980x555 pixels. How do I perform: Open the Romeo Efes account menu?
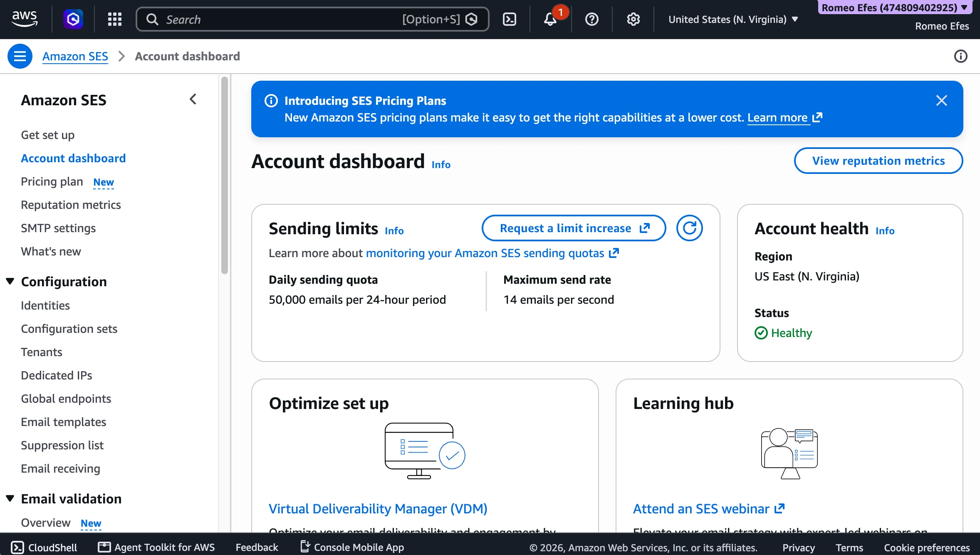pyautogui.click(x=895, y=7)
